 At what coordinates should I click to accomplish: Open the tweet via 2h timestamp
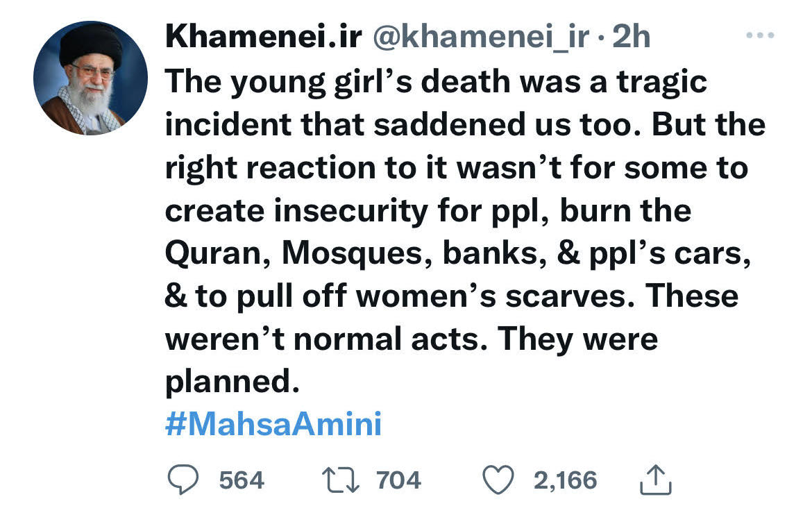[632, 36]
